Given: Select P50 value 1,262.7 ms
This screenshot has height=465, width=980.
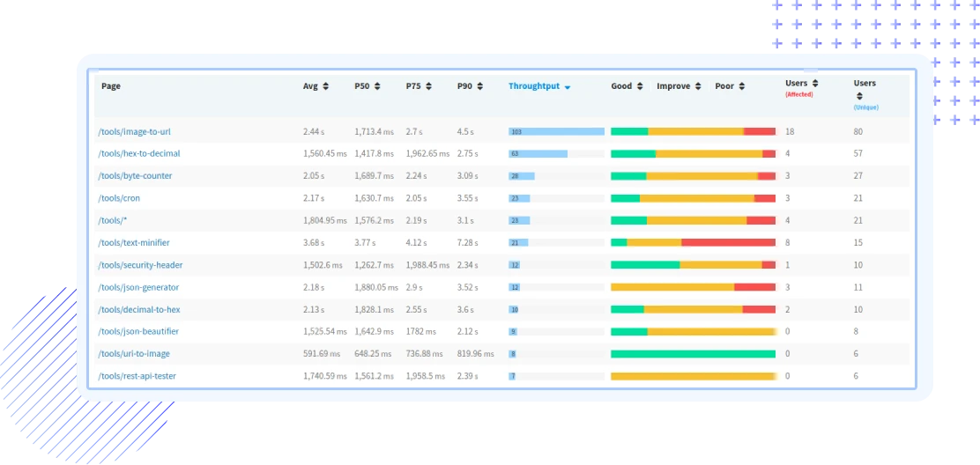Looking at the screenshot, I should (375, 264).
